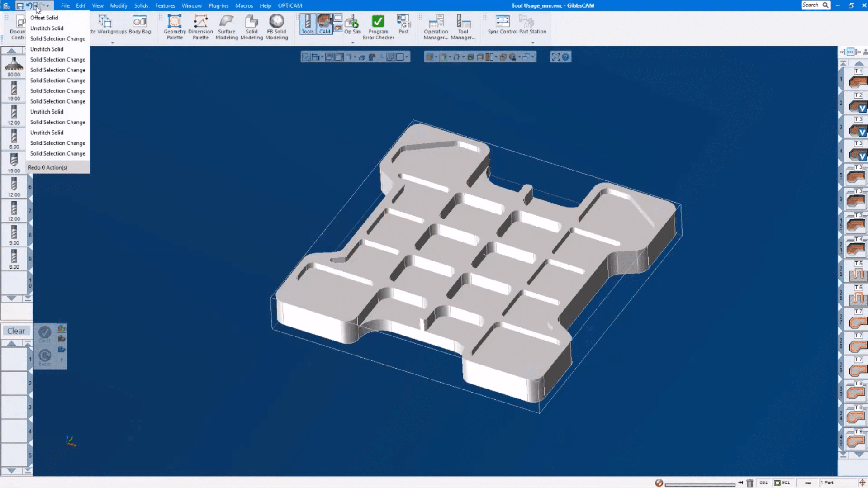The width and height of the screenshot is (868, 488).
Task: Click the Clear button
Action: [x=16, y=331]
